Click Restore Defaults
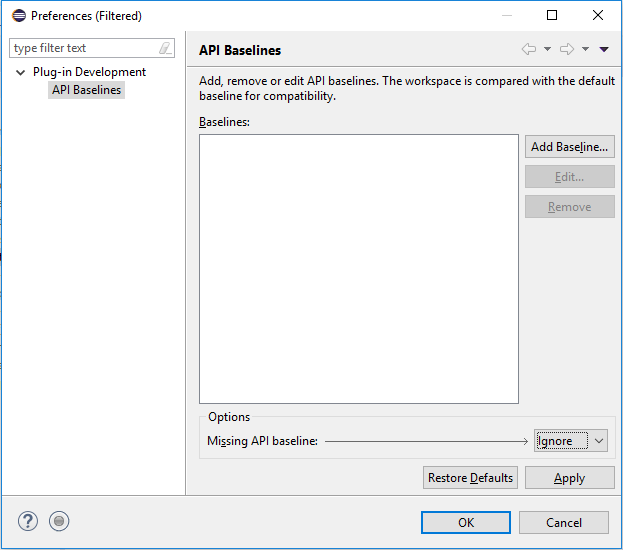The height and width of the screenshot is (550, 623). pos(470,477)
